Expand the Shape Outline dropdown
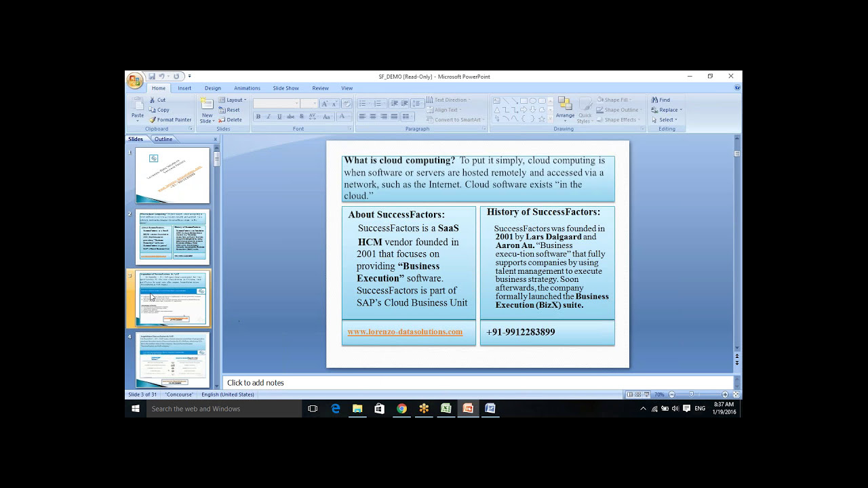 pos(619,110)
